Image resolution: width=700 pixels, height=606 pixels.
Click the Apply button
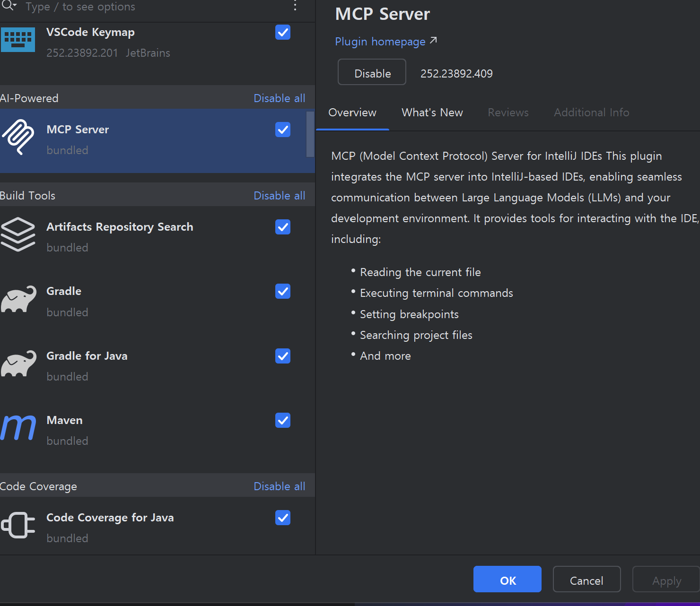pos(666,579)
